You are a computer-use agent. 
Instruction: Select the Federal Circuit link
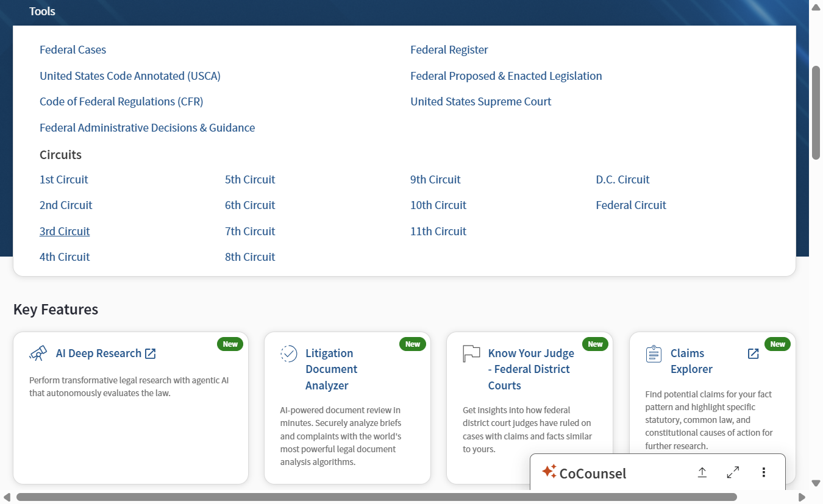coord(631,205)
